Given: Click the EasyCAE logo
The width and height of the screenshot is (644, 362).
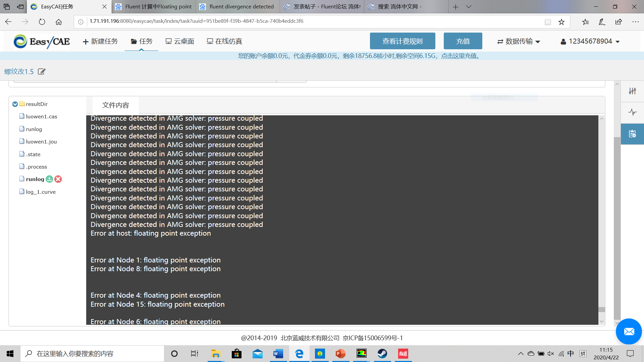Looking at the screenshot, I should pyautogui.click(x=42, y=42).
